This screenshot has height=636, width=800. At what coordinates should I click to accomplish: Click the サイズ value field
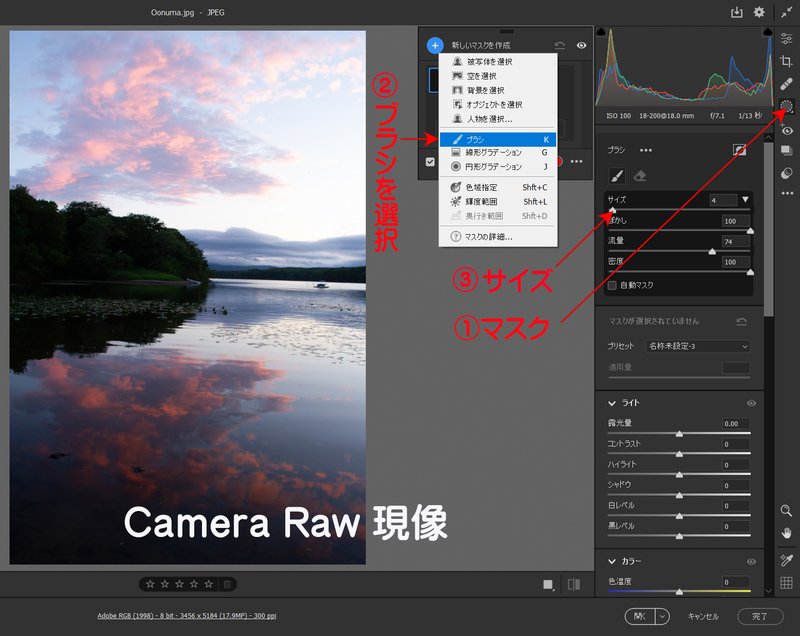click(723, 200)
